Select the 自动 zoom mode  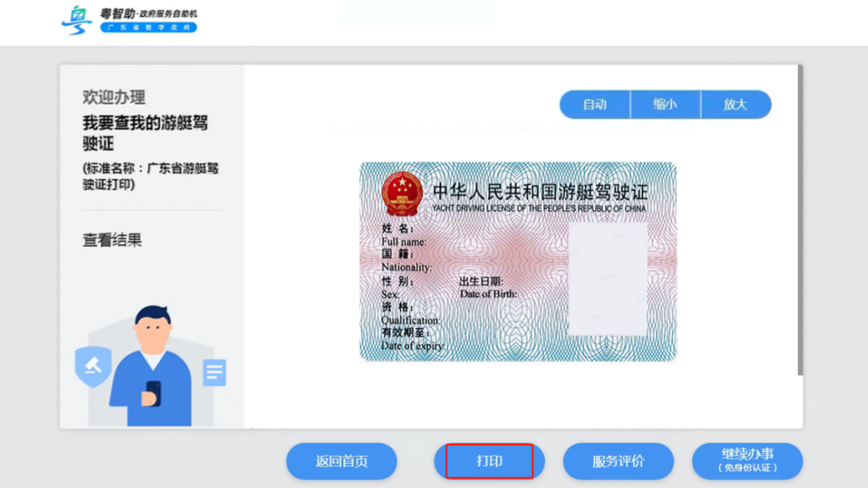point(596,104)
